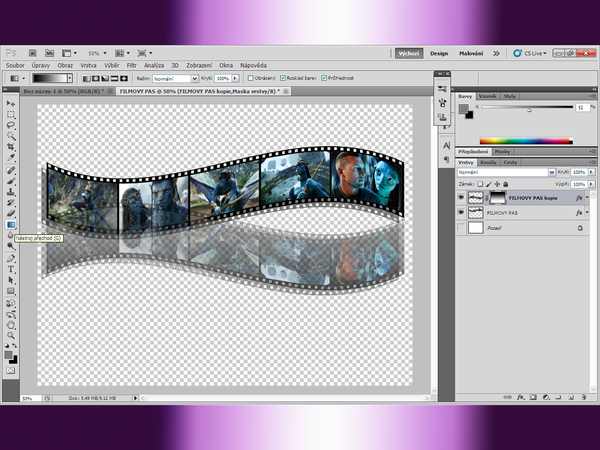Show the Pozadí layer

tap(461, 228)
